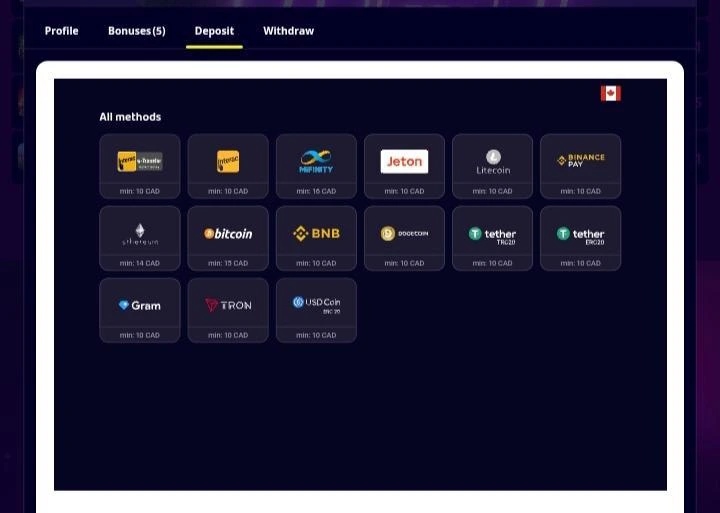Click the Canada flag country selector
This screenshot has width=720, height=513.
pos(611,93)
